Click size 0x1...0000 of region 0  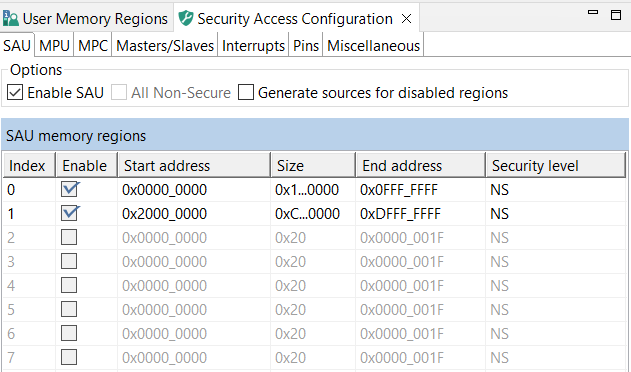(307, 190)
